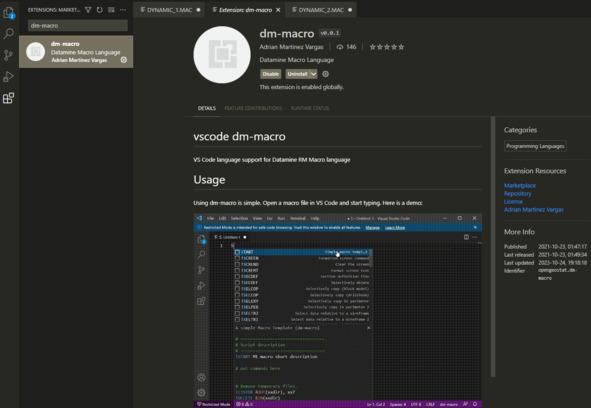Open manage gear for dm-macro list item
591x408 pixels.
pyautogui.click(x=124, y=60)
